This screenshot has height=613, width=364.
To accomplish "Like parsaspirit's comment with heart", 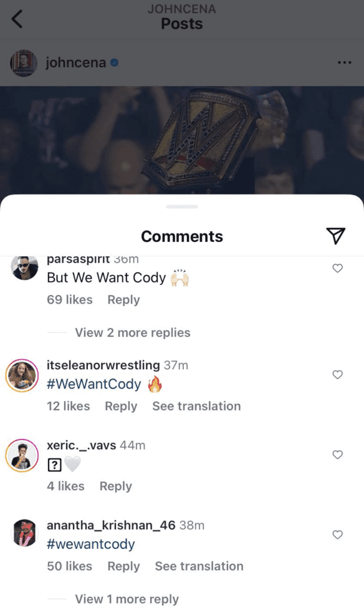I will [x=338, y=268].
